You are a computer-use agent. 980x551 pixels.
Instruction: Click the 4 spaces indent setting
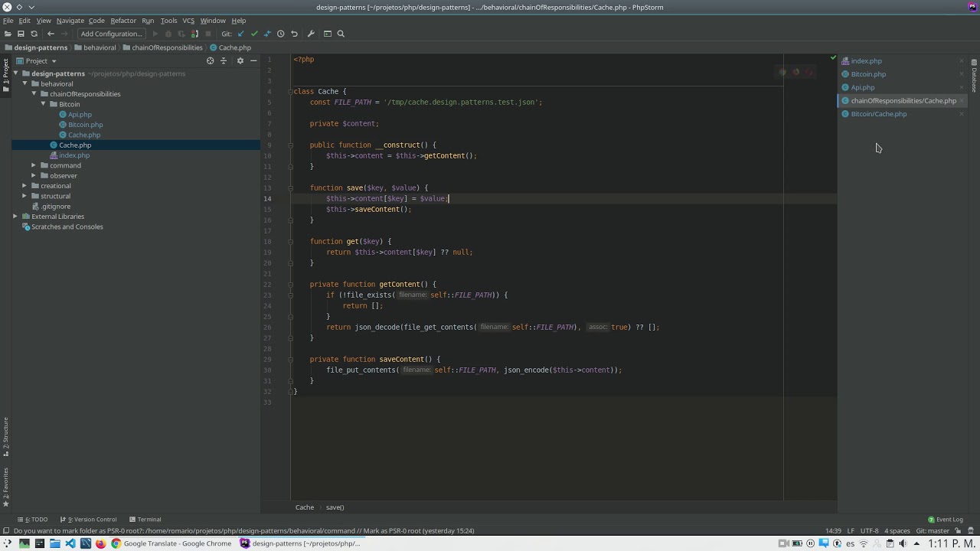pos(897,530)
